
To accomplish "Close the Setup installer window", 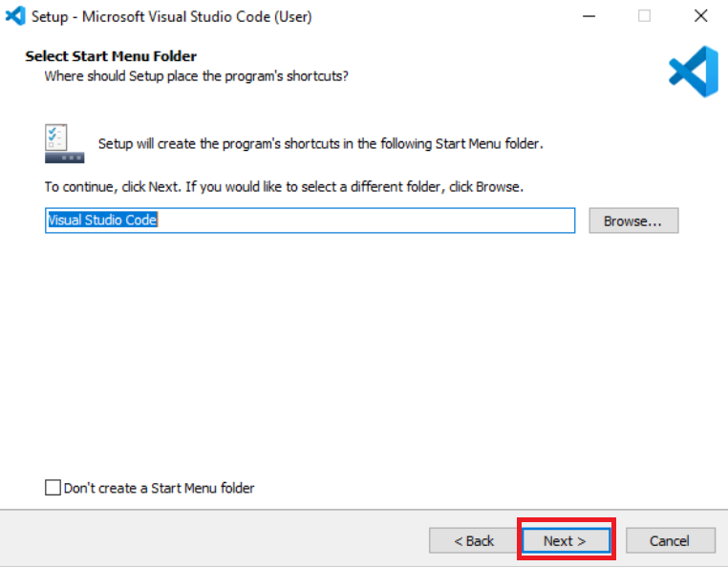I will click(699, 16).
